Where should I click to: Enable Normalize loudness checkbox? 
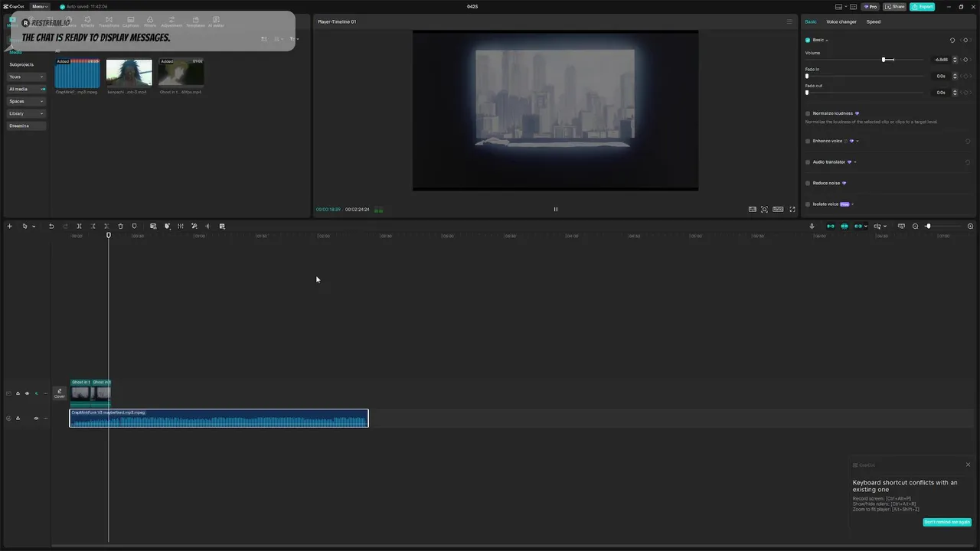pyautogui.click(x=808, y=113)
